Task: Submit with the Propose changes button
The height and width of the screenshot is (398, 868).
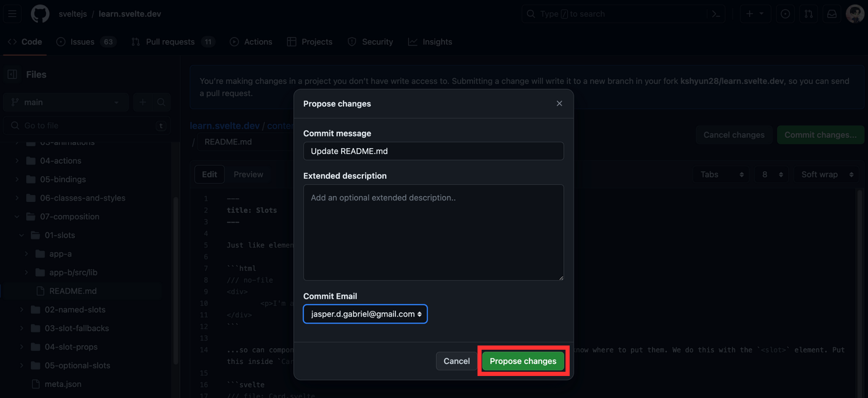Action: pos(523,361)
